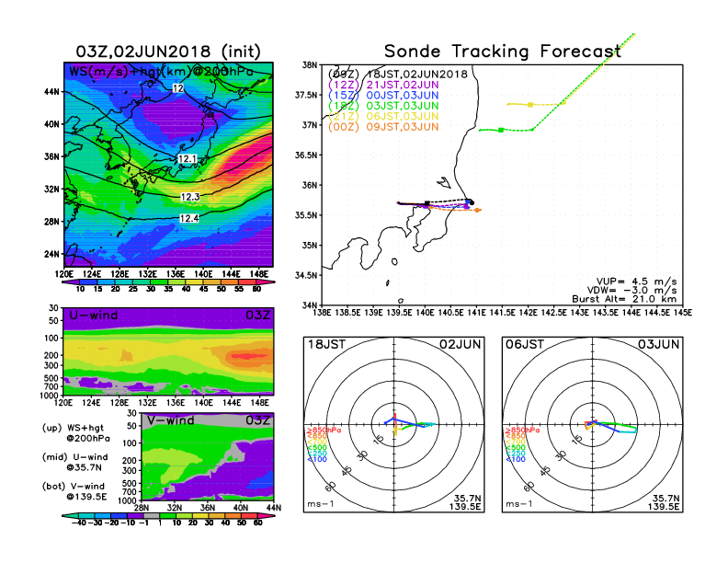Select the yellow 40-45 swatch in wind speed colorbar
Viewport: 728px width, 563px height.
[194, 282]
